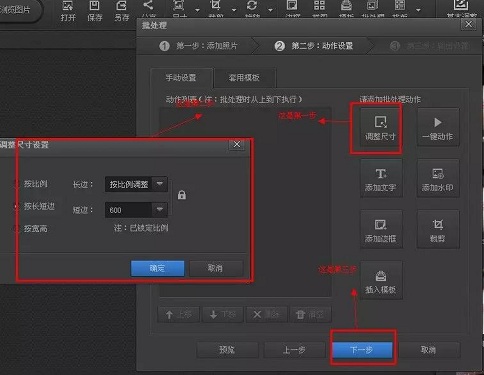Switch to the 手动设置 tab
The image size is (484, 375).
tap(181, 78)
